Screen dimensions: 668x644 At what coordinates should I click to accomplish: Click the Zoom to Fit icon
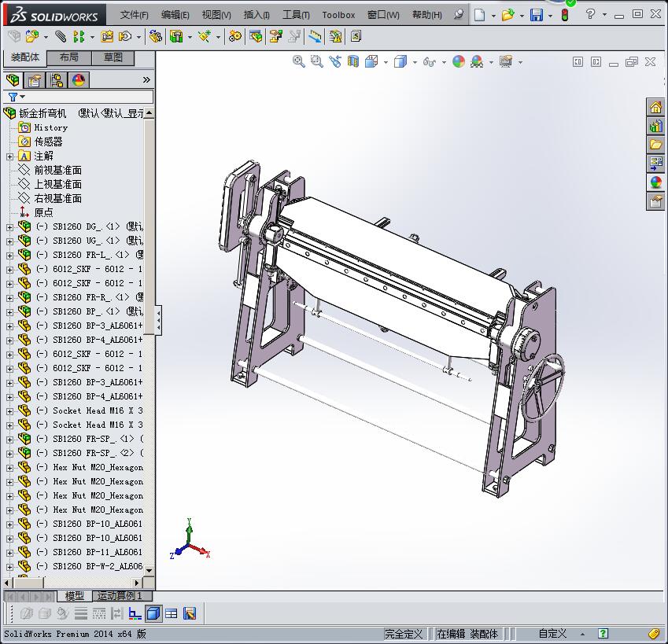tap(299, 61)
